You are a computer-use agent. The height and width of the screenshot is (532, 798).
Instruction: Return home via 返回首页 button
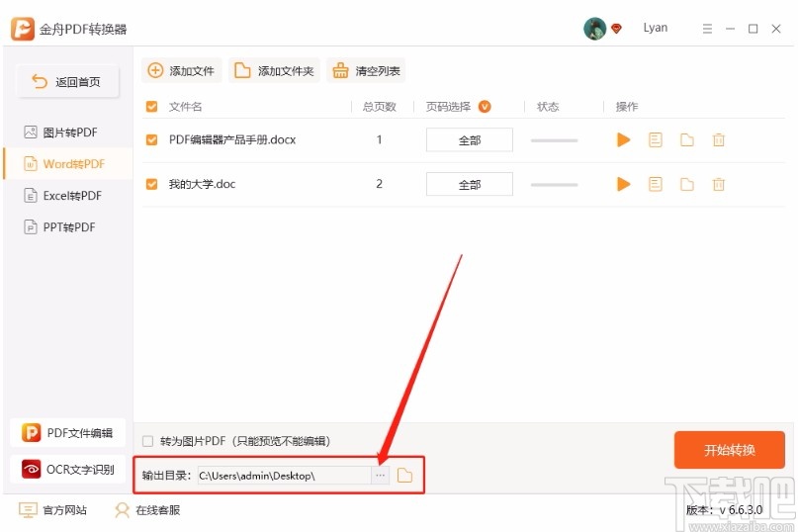tap(67, 81)
